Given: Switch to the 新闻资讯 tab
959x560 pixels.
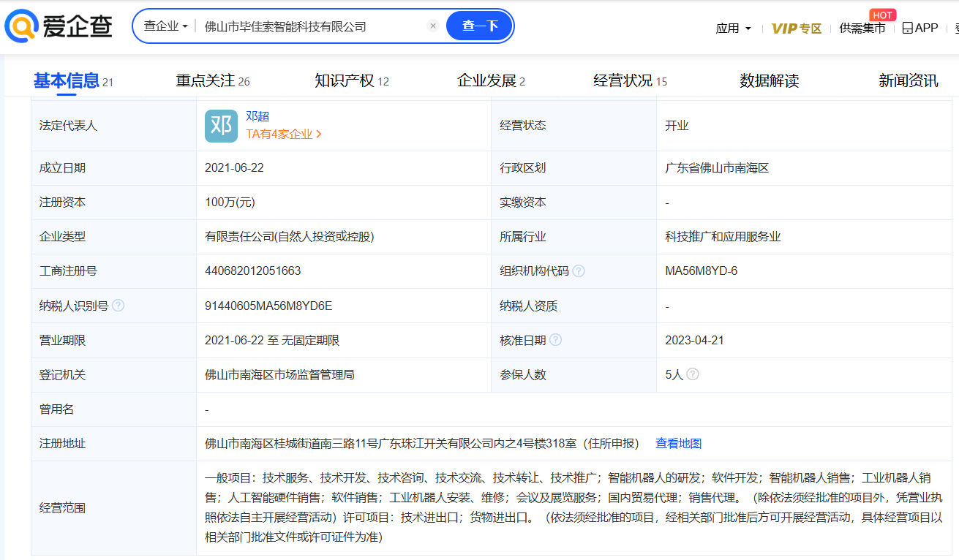Looking at the screenshot, I should (909, 80).
